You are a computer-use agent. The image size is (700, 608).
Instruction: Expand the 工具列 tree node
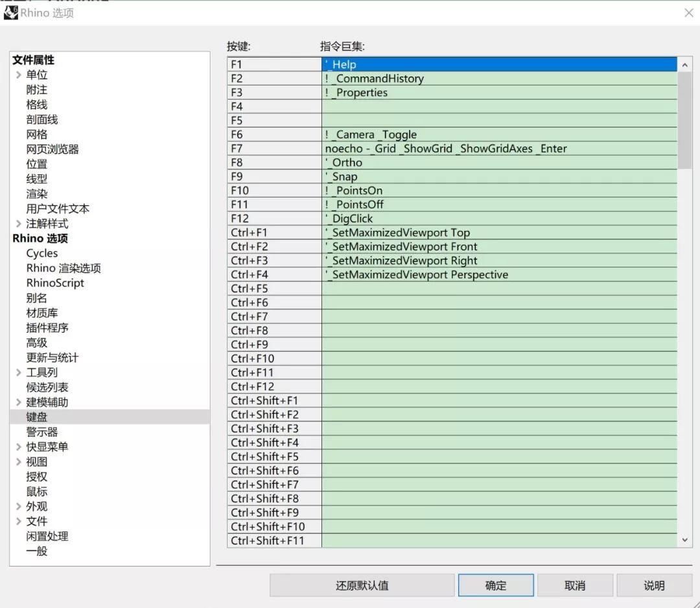tap(18, 372)
